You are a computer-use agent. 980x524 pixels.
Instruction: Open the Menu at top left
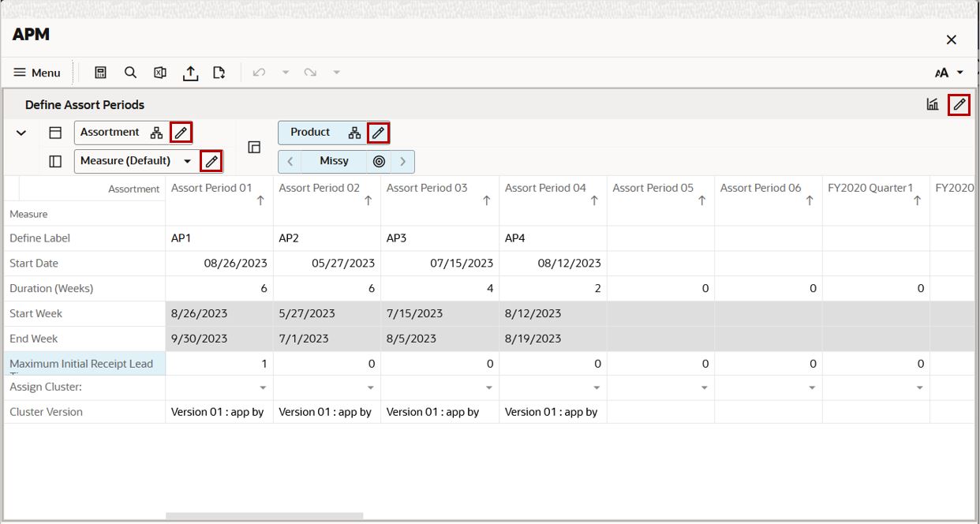click(36, 72)
